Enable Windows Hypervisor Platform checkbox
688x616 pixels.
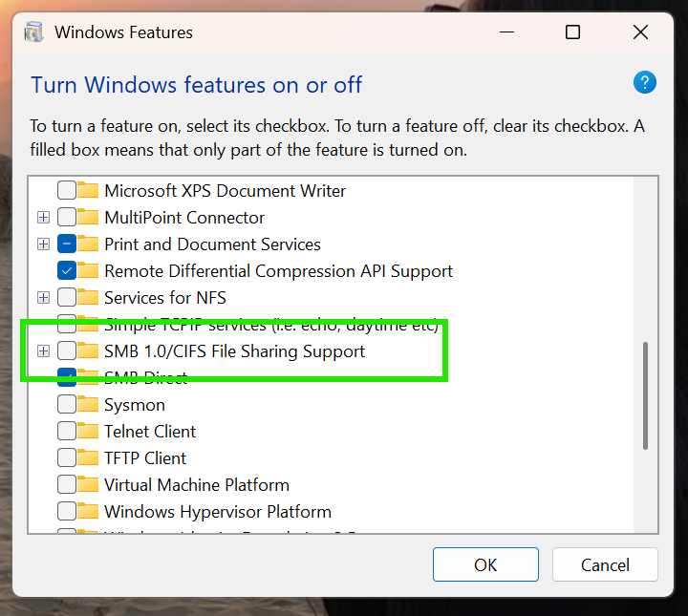[67, 511]
